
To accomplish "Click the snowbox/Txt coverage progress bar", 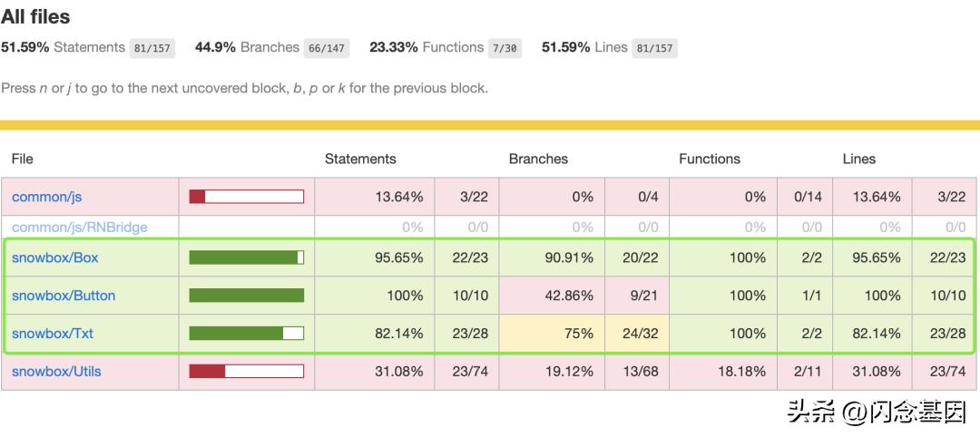I will (x=246, y=334).
